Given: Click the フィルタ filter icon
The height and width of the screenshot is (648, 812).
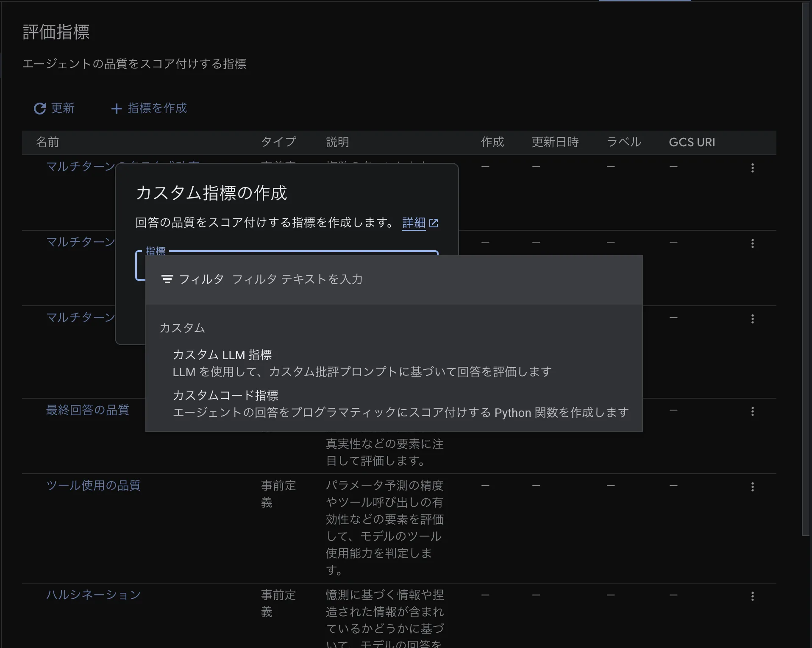Looking at the screenshot, I should (167, 279).
